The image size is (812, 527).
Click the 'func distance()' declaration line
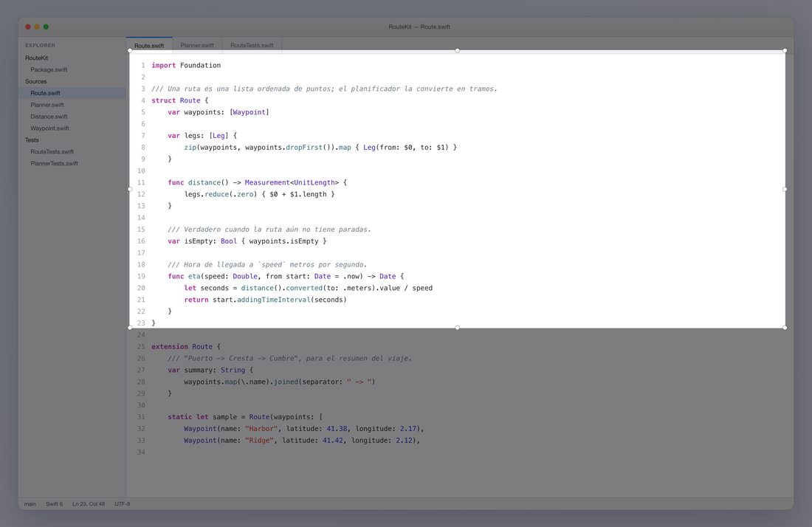pyautogui.click(x=258, y=183)
